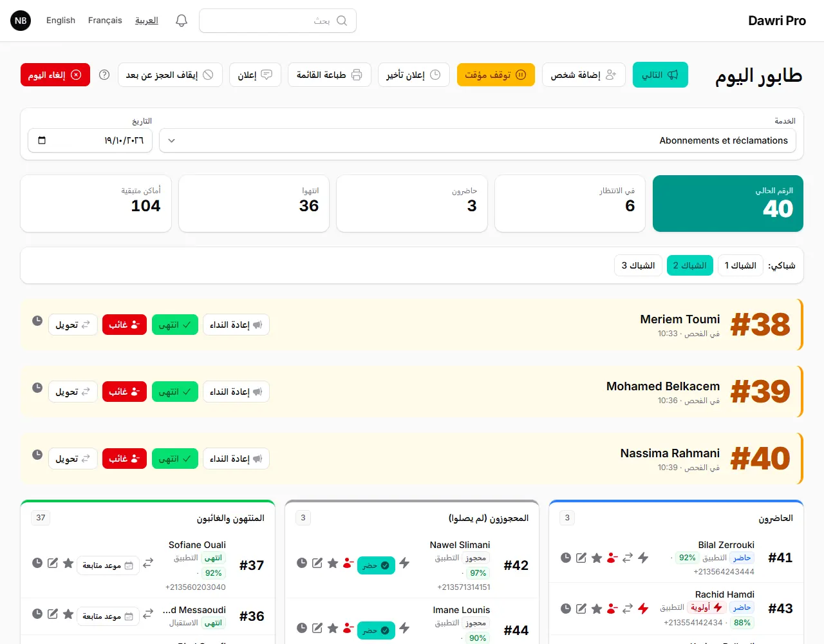Viewport: 824px width, 644px height.
Task: Transfer Mohamed Belkacem #39 (تحويل)
Action: point(73,392)
